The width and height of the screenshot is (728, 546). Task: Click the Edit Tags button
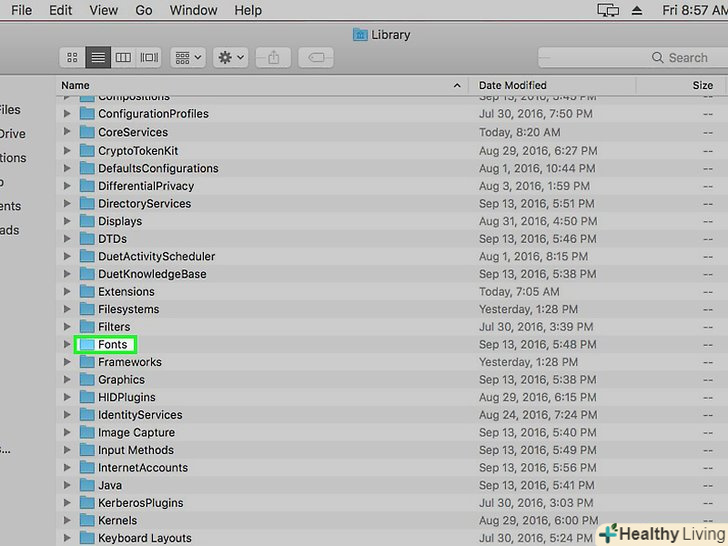[316, 58]
